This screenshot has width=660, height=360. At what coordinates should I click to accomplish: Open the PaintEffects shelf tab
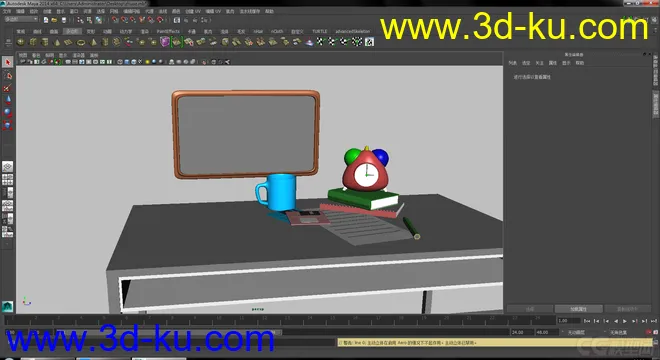[168, 32]
